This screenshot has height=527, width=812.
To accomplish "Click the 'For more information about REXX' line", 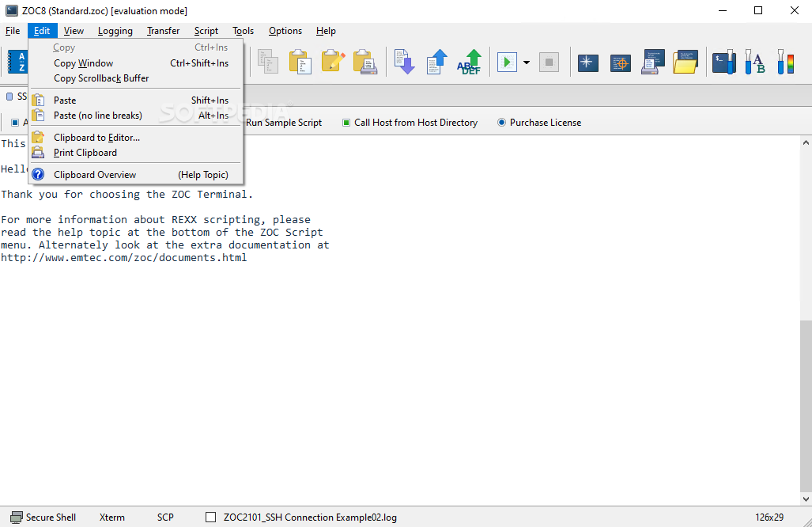I will click(155, 220).
